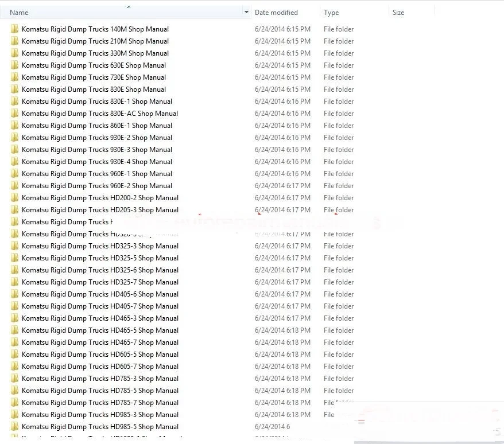Click date cell of HD465-5 Shop Manual row
The width and height of the screenshot is (504, 444).
282,330
